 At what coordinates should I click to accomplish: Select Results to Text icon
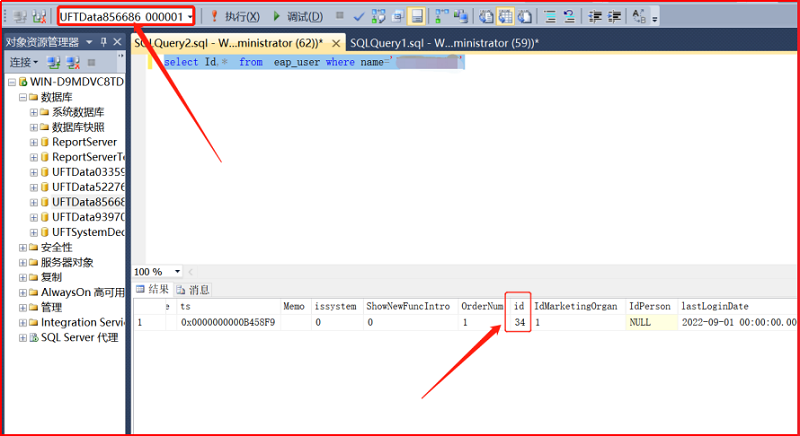click(x=486, y=17)
